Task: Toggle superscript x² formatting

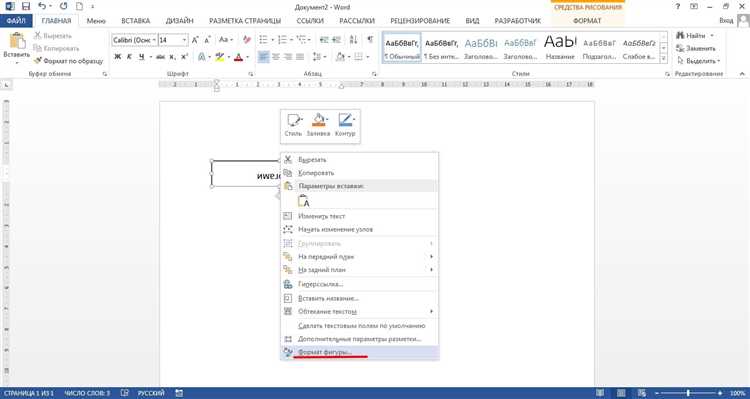Action: [185, 57]
